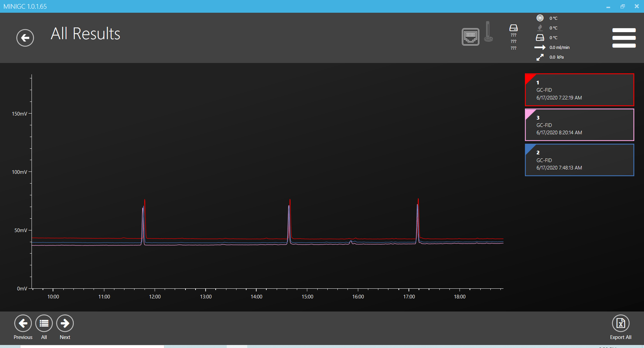The image size is (644, 348).
Task: Go to the Previous result
Action: pos(23,323)
